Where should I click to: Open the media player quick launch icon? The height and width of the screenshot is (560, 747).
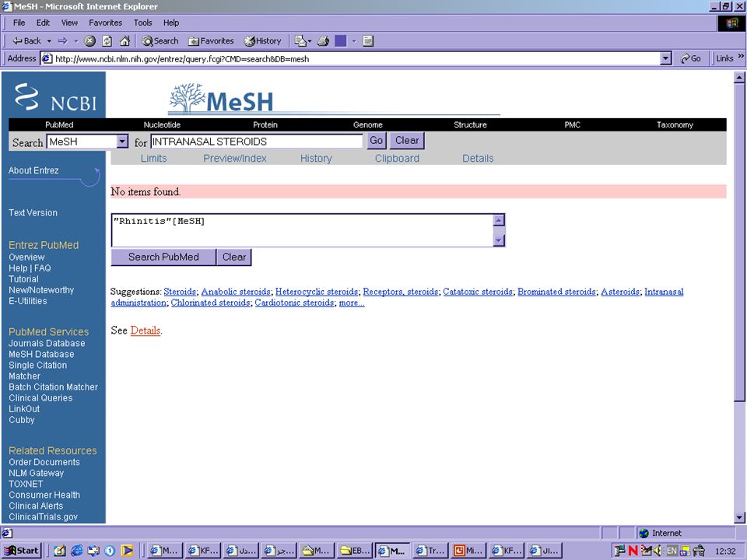[127, 551]
